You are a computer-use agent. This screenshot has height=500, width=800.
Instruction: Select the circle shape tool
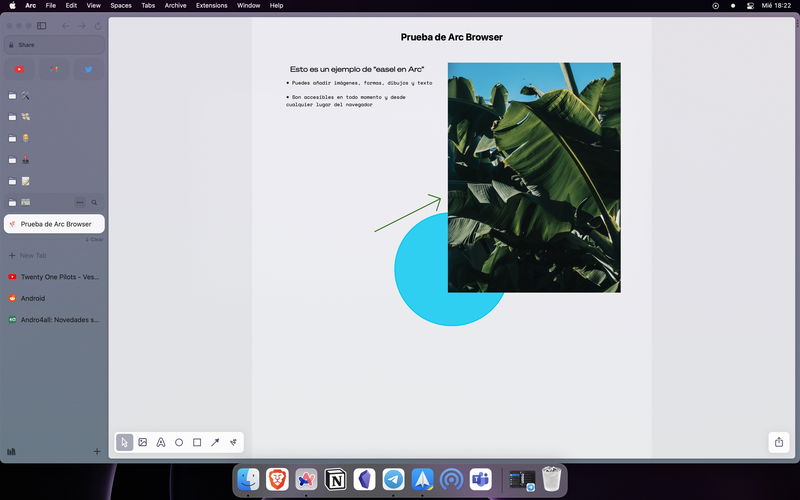(x=179, y=442)
